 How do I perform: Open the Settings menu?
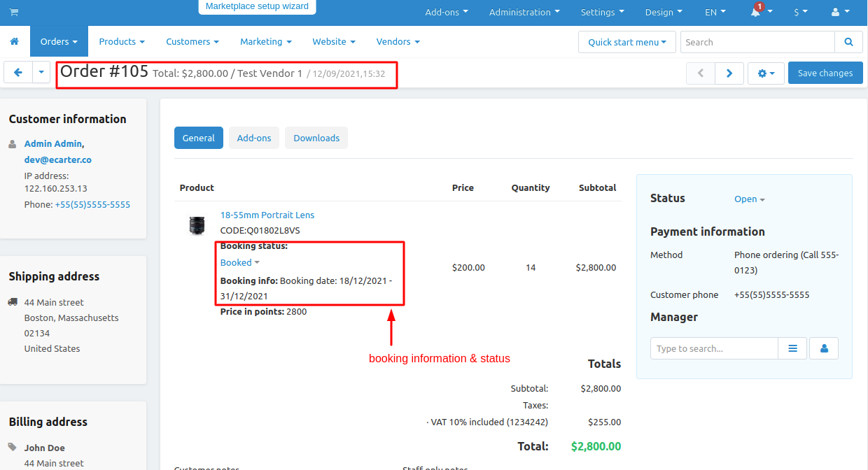pyautogui.click(x=602, y=13)
